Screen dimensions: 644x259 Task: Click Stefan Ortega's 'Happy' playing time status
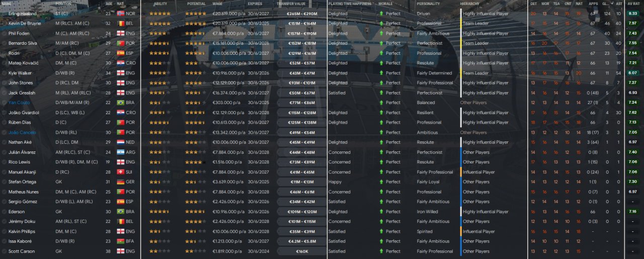click(x=335, y=182)
